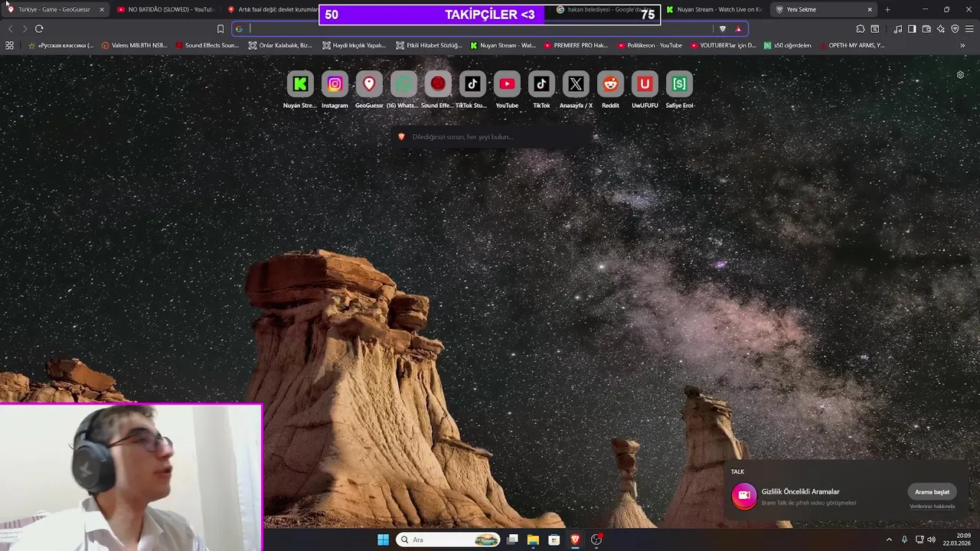Click the Brave Shields lion icon in address bar
This screenshot has width=980, height=551.
[722, 28]
